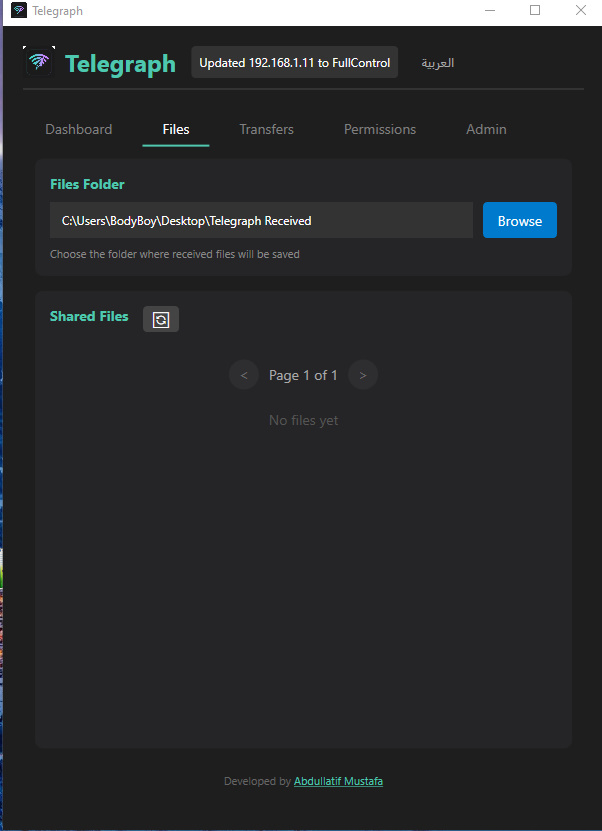Click the 'Choose the folder where received files' hint
The image size is (602, 831).
[x=175, y=254]
